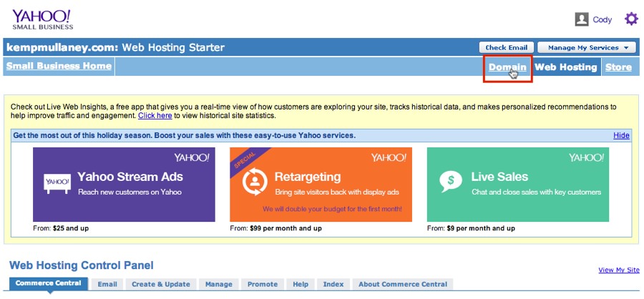Click the Check Email button

point(506,48)
